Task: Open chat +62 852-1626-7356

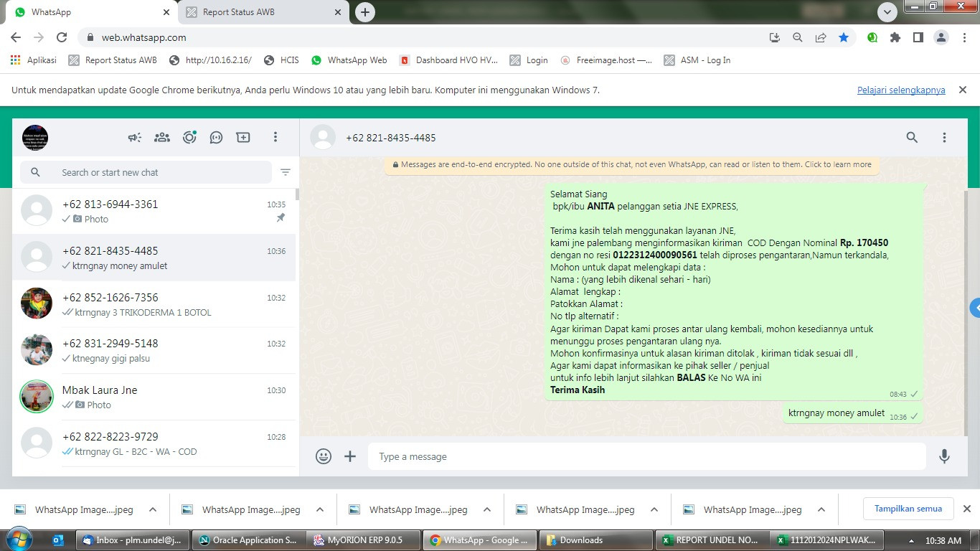Action: point(154,304)
